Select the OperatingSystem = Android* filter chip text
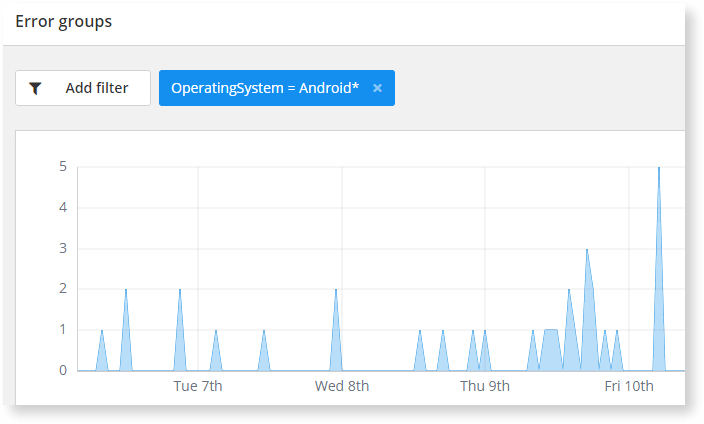 click(x=265, y=88)
